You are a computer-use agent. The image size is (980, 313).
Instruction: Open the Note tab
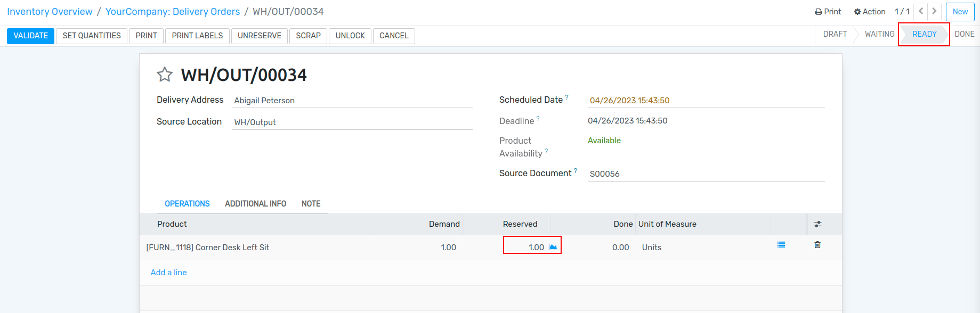(311, 204)
